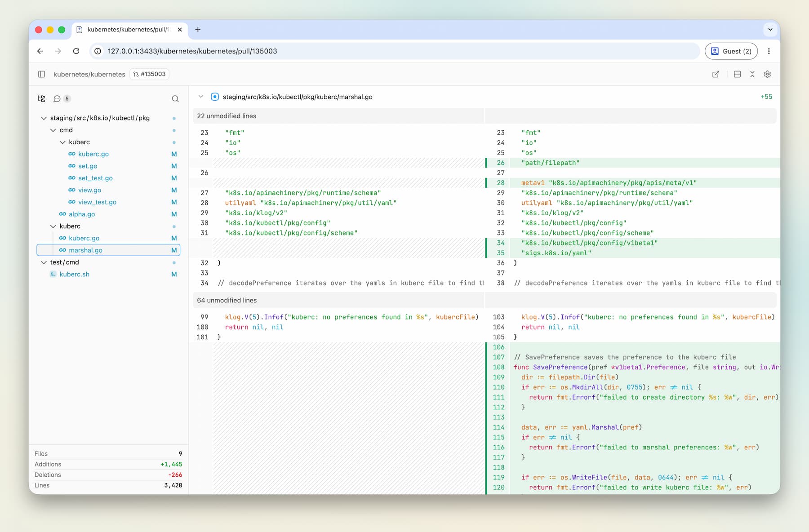The height and width of the screenshot is (532, 809).
Task: Show the comments list with 5 badge
Action: click(62, 99)
